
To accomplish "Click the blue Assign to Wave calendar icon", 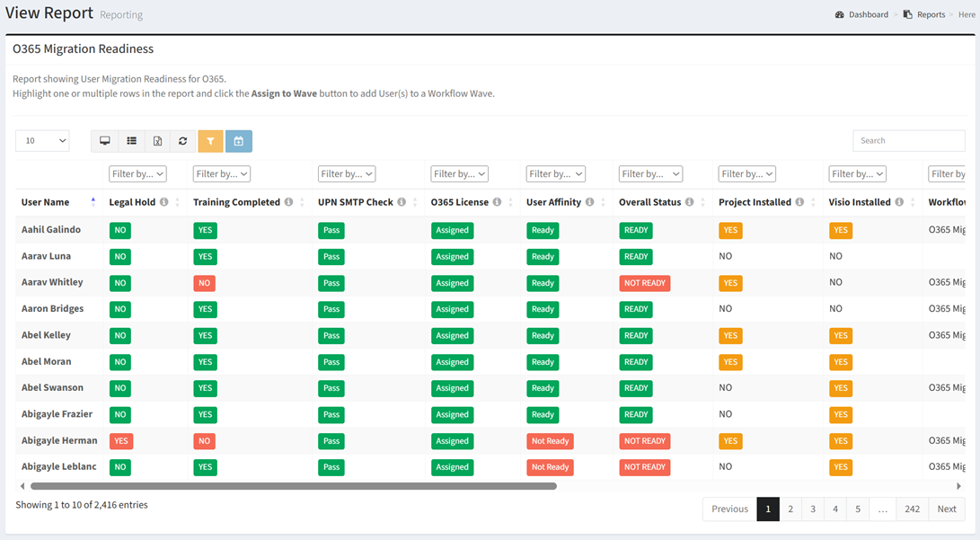I will 238,141.
